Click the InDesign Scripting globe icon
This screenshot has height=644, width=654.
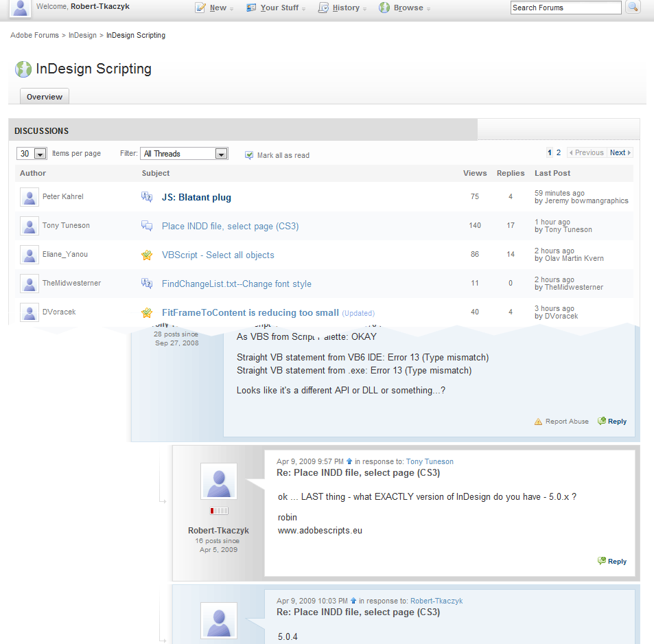(x=23, y=69)
